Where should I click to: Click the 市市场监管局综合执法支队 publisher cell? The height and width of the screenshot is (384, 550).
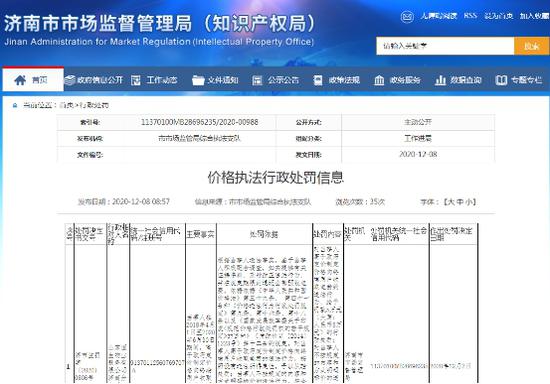(200, 138)
